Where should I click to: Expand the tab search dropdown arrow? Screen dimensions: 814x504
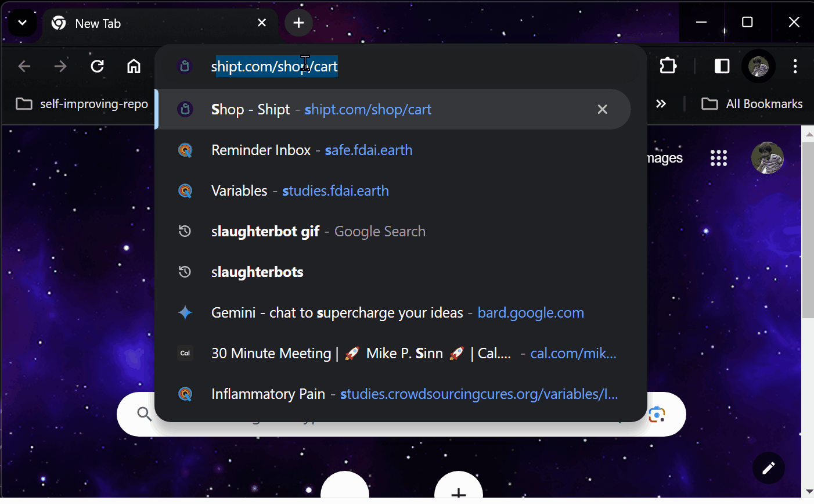click(x=22, y=23)
